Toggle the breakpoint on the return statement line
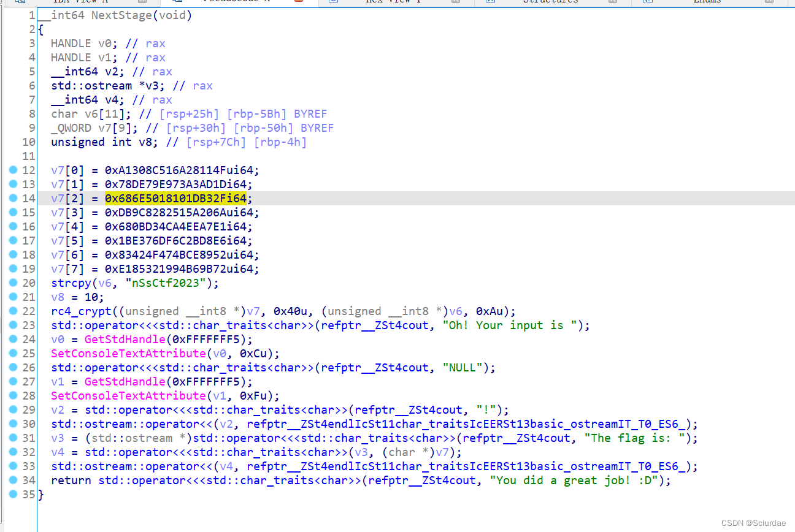Image resolution: width=795 pixels, height=532 pixels. [x=13, y=480]
